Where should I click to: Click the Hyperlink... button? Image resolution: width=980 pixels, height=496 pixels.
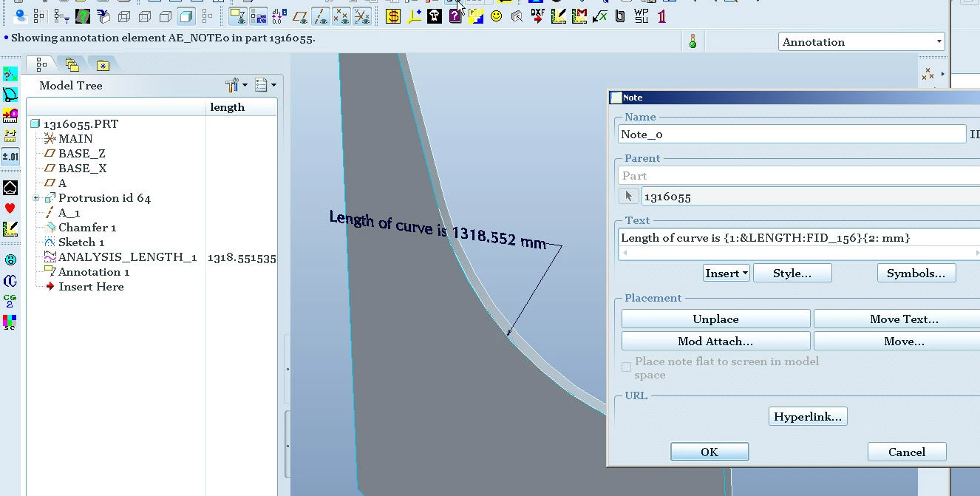click(808, 417)
